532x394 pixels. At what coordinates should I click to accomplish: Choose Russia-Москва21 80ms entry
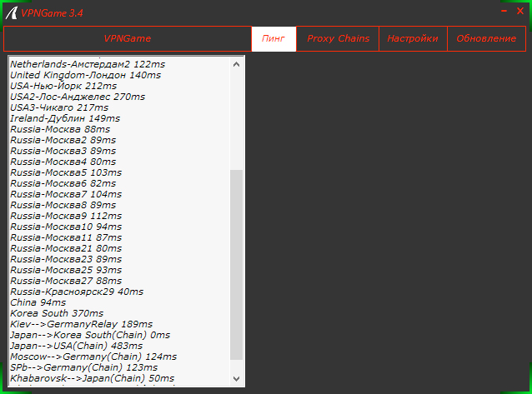(x=66, y=248)
